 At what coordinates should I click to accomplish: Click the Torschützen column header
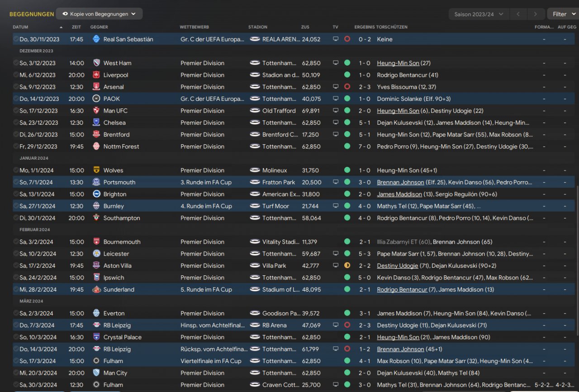pyautogui.click(x=392, y=27)
